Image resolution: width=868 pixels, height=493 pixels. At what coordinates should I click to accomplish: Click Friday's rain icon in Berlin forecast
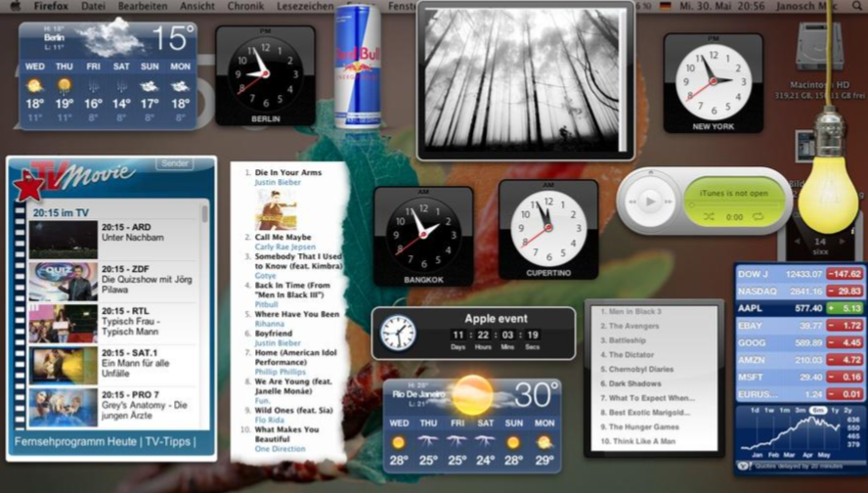coord(93,86)
